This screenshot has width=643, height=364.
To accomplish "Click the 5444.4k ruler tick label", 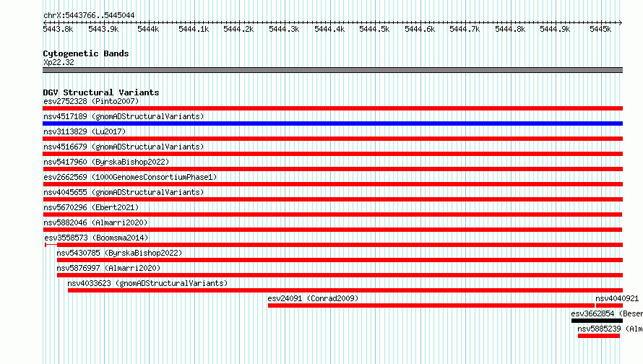I will point(329,29).
